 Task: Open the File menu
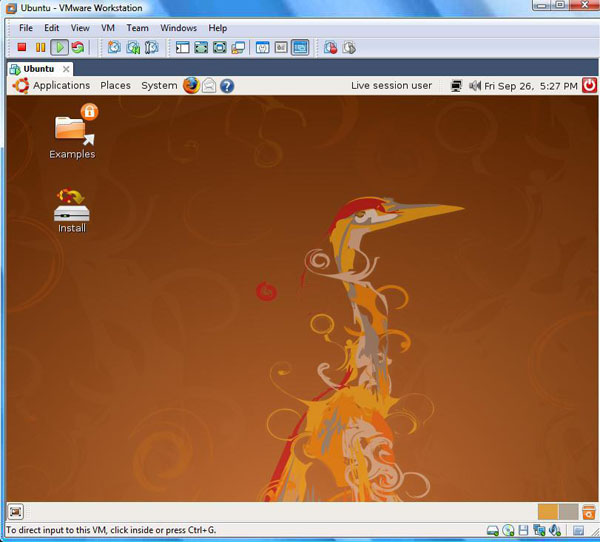(x=26, y=28)
